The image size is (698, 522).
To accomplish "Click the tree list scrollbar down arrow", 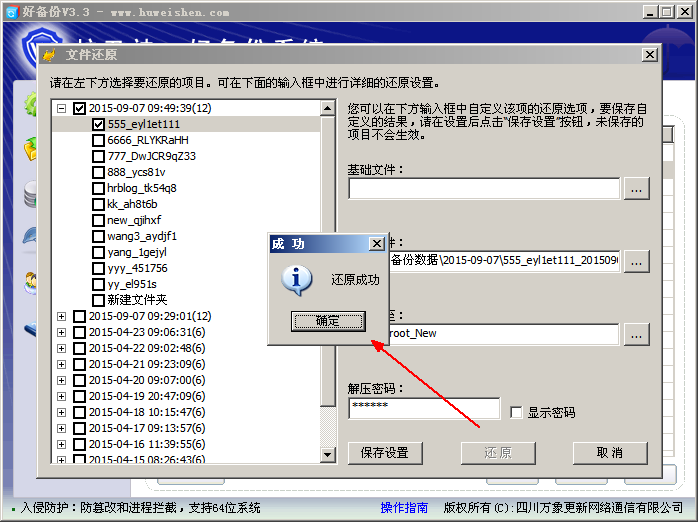I will click(x=328, y=454).
